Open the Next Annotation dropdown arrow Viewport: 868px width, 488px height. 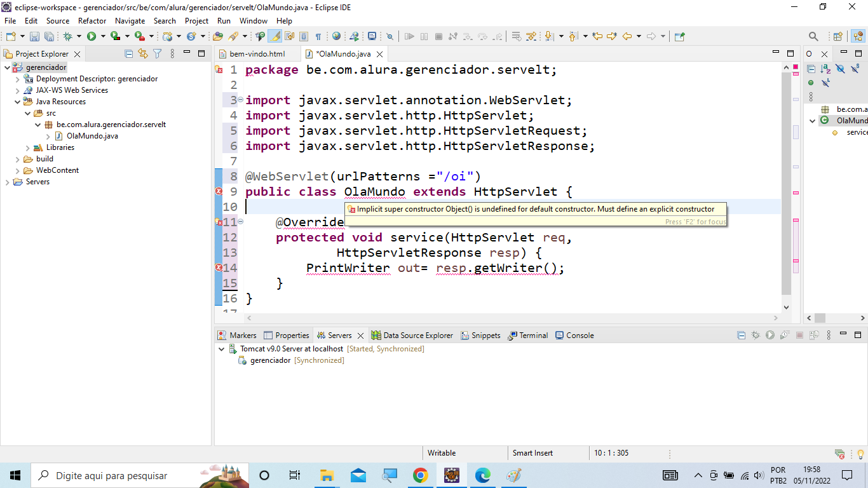pyautogui.click(x=560, y=37)
